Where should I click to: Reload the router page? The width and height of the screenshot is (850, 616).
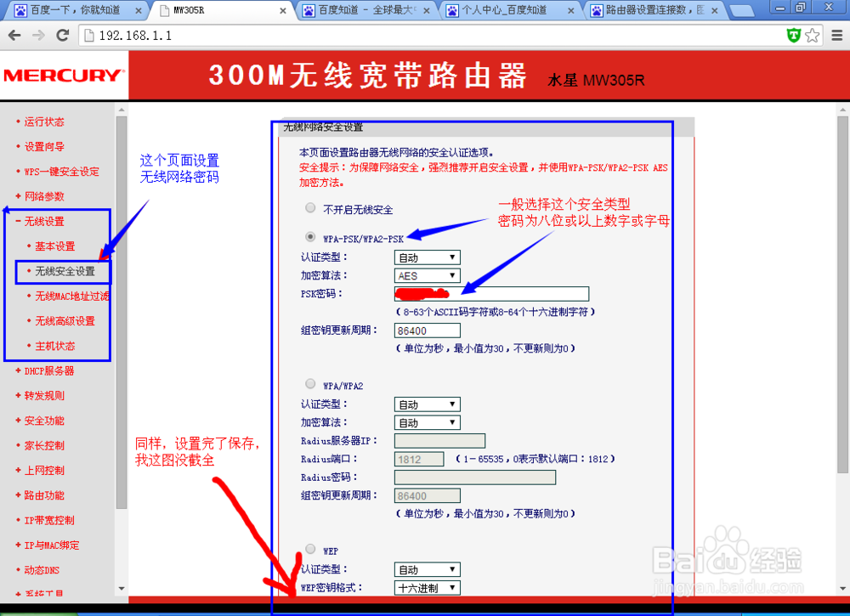coord(63,35)
